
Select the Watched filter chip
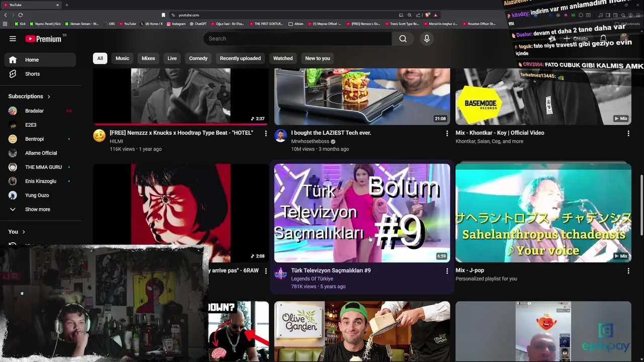(283, 58)
